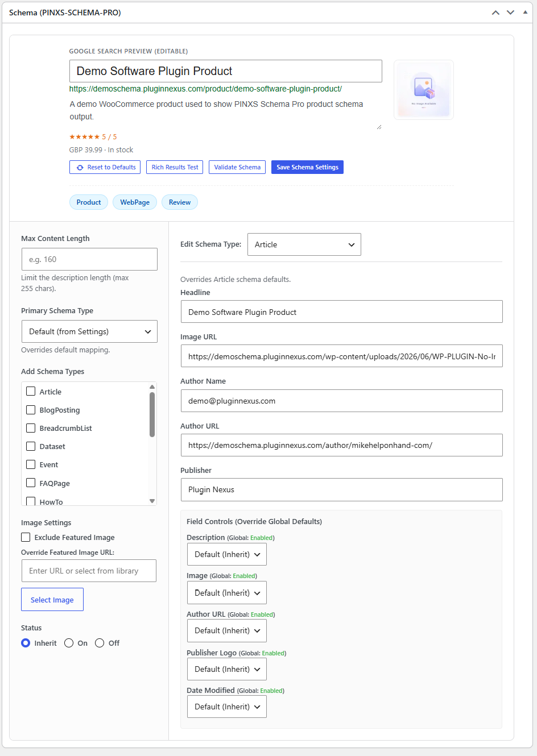The image size is (537, 756).
Task: Open Date Modified field control dropdown
Action: click(227, 707)
